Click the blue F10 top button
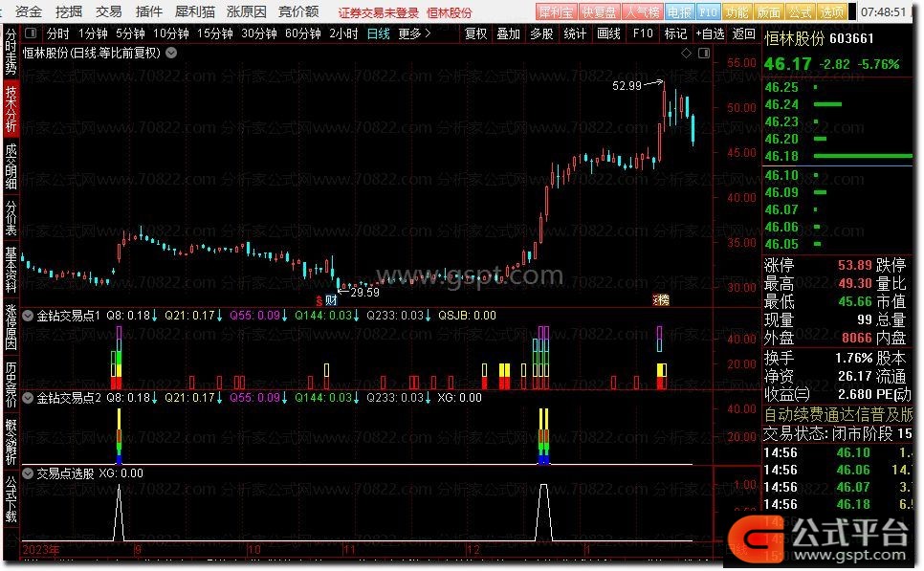924x571 pixels. [708, 11]
